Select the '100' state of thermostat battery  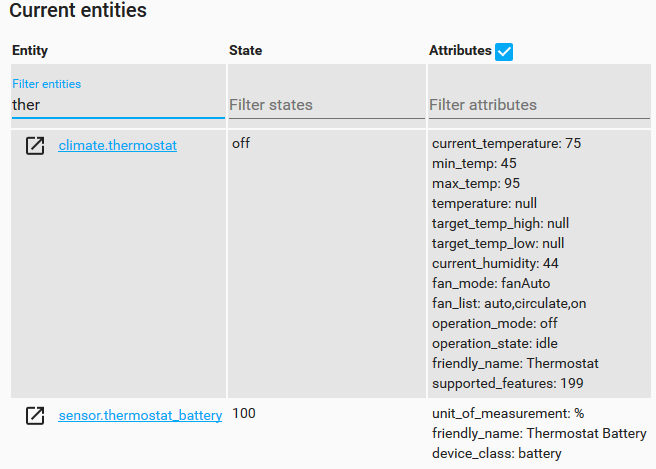coord(244,413)
